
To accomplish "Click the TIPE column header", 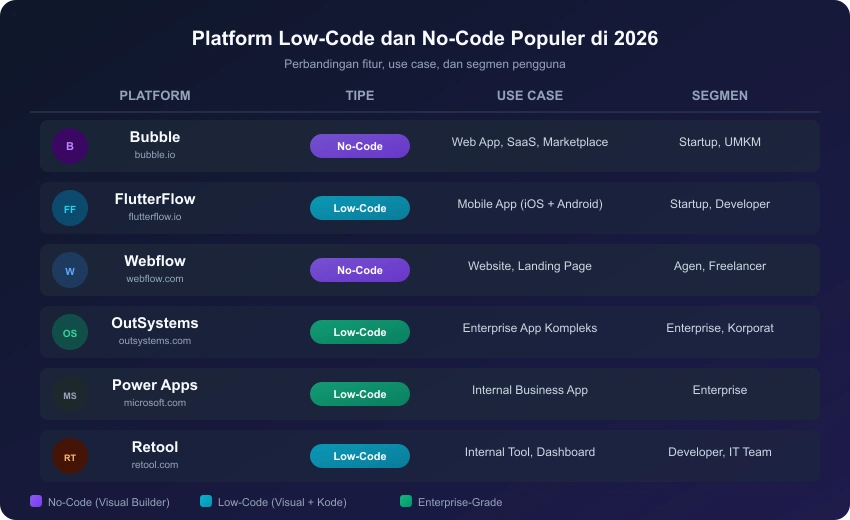I will point(360,95).
